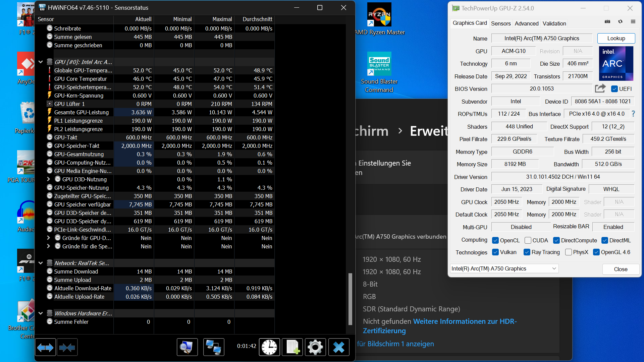The image size is (644, 362).
Task: Open HWiNFO settings gear icon
Action: point(315,347)
